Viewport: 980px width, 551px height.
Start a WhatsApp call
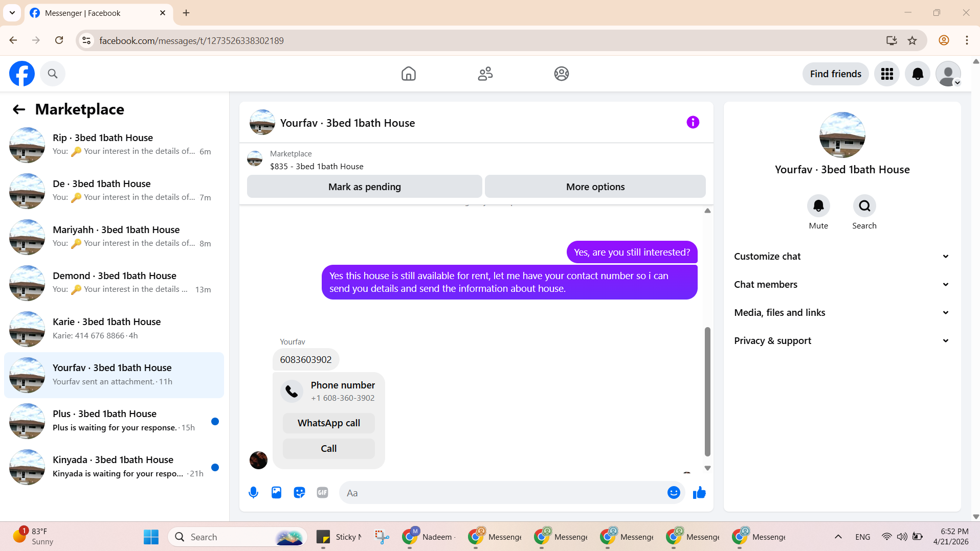[329, 423]
